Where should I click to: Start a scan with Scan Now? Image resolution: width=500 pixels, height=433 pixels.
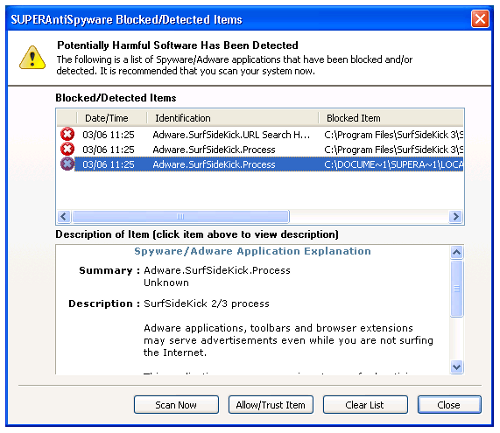(x=176, y=405)
